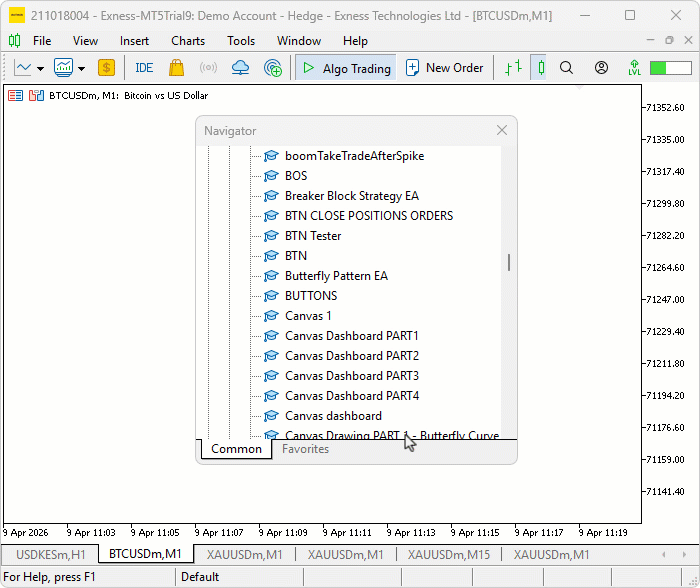Click the red depth of market icon
Viewport: 700px width, 588px height.
[x=16, y=96]
